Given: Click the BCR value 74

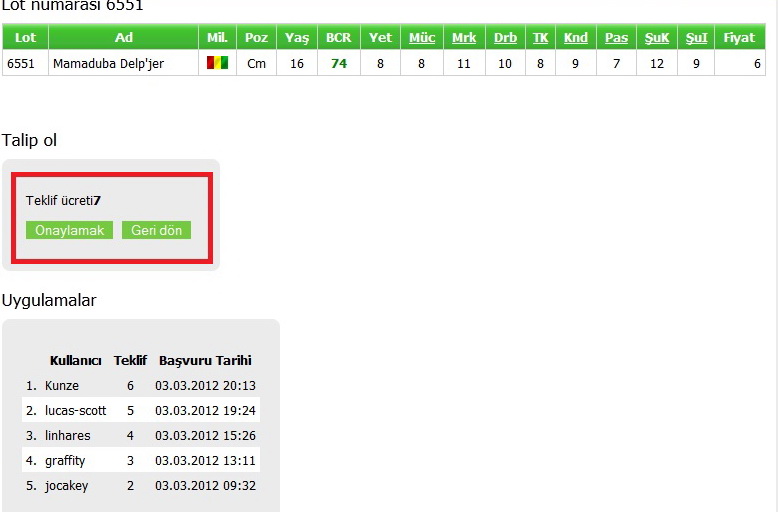Looking at the screenshot, I should pos(339,63).
